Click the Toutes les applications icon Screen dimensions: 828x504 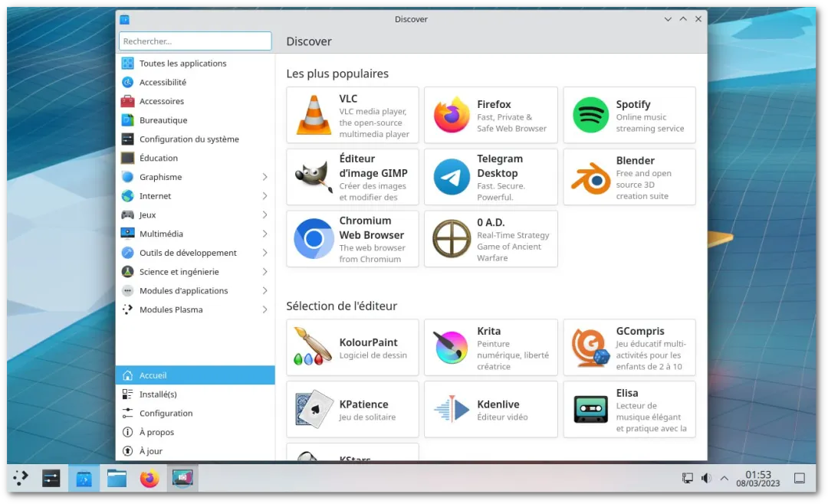127,64
